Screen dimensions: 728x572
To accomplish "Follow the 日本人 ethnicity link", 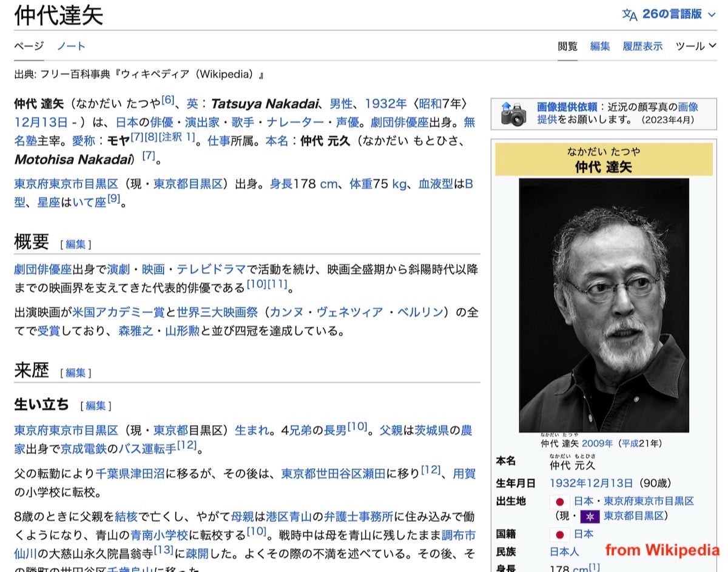I will (564, 552).
